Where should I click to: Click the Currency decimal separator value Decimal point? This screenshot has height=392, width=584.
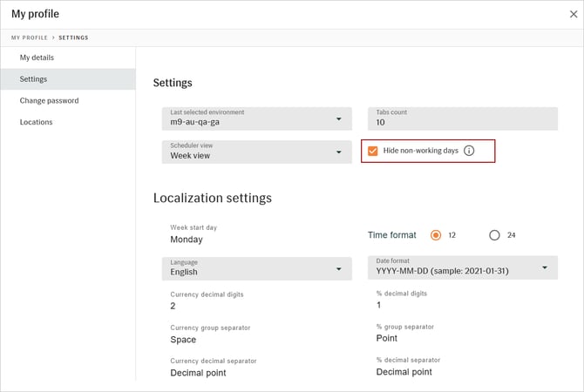coord(198,373)
